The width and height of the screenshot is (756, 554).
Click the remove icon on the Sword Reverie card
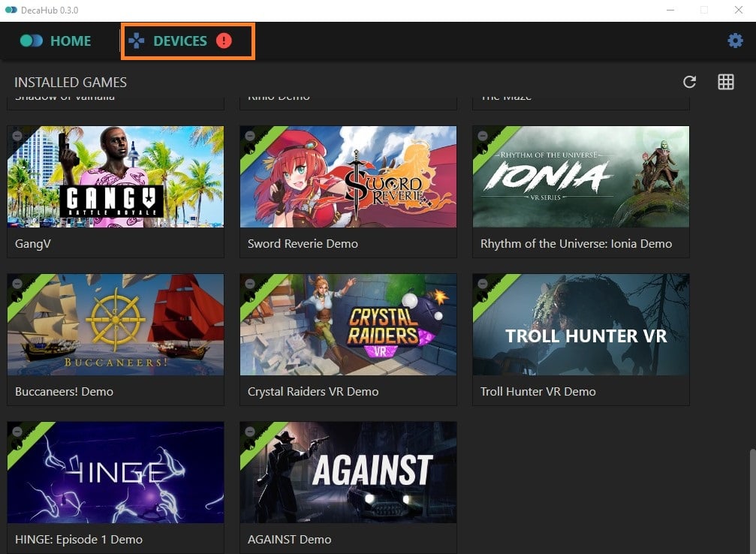(250, 136)
